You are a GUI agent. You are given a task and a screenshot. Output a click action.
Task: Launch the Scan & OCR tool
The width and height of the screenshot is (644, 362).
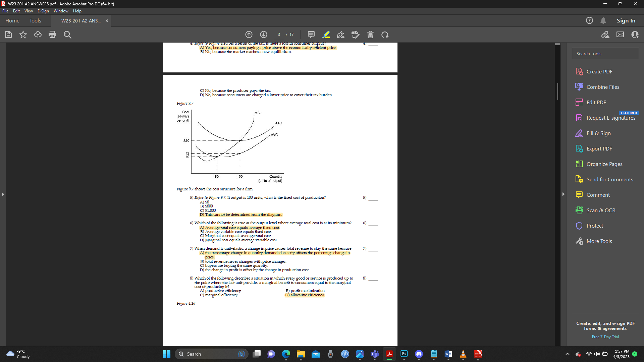coord(601,210)
